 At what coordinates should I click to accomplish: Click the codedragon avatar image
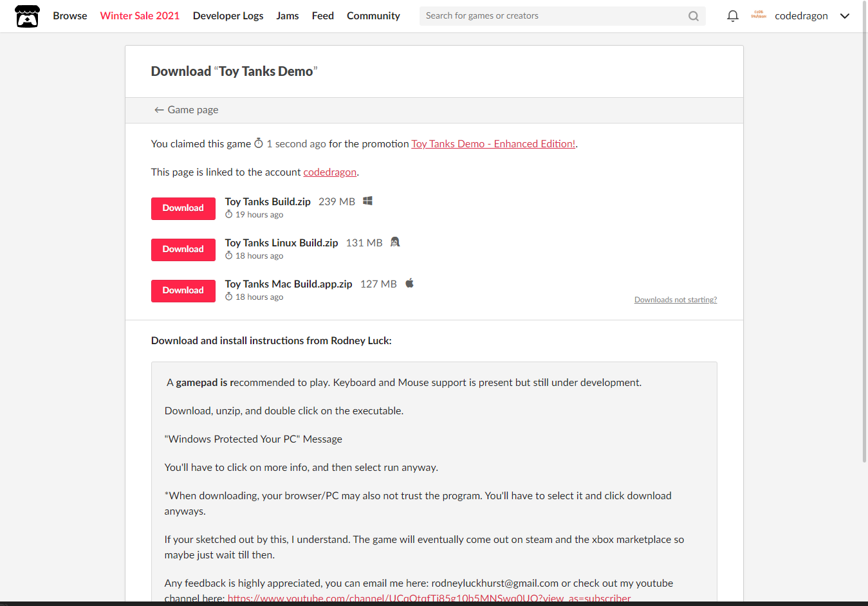pos(759,15)
